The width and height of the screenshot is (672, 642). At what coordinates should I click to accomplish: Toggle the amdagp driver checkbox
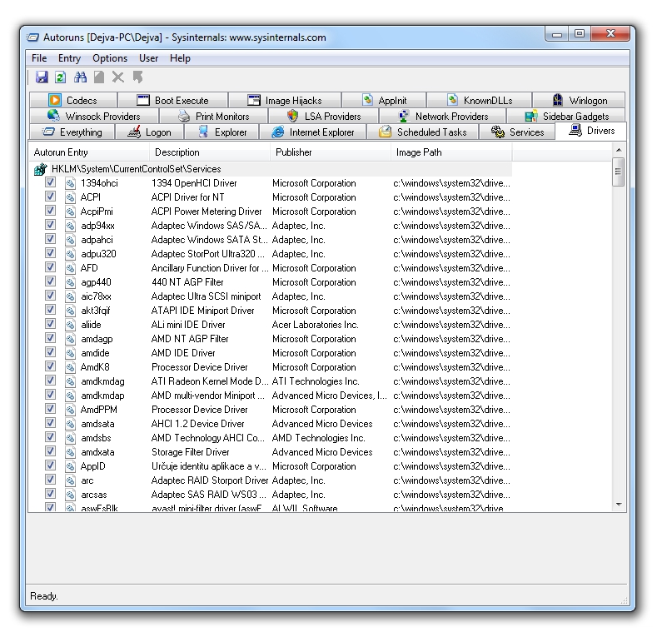(x=50, y=338)
